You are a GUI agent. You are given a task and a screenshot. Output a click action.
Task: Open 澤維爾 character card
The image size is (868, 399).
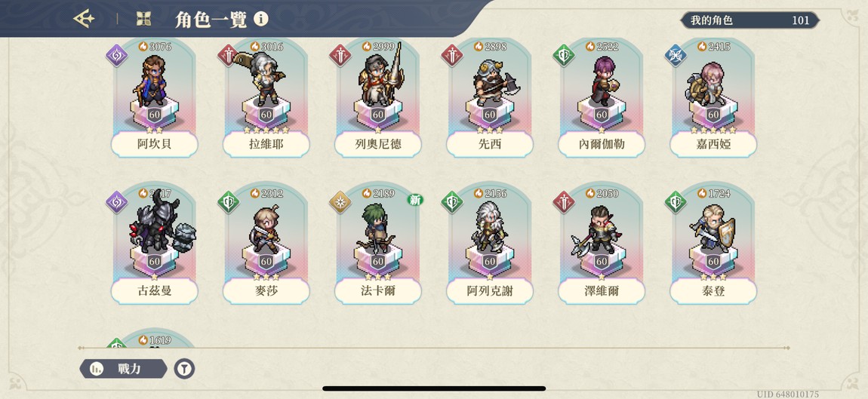tap(602, 244)
